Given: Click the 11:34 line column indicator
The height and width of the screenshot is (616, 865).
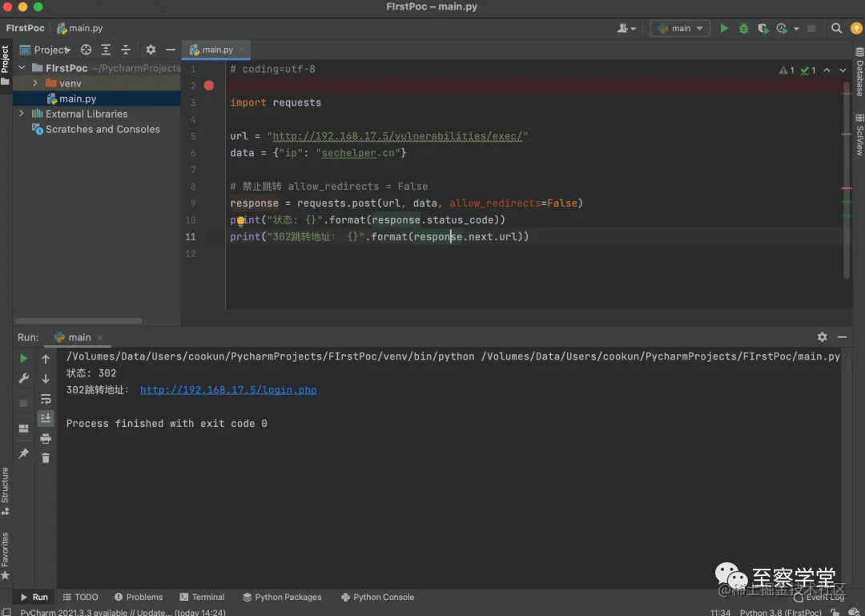Looking at the screenshot, I should point(720,612).
